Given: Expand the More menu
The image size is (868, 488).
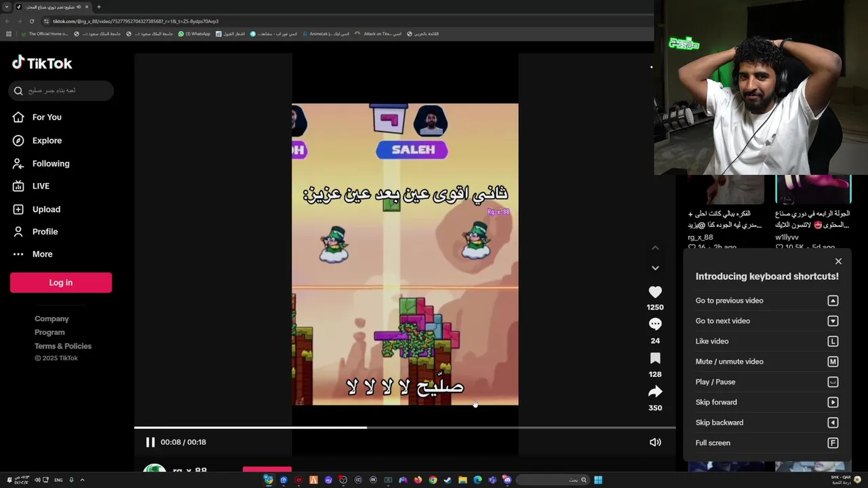Looking at the screenshot, I should tap(33, 254).
